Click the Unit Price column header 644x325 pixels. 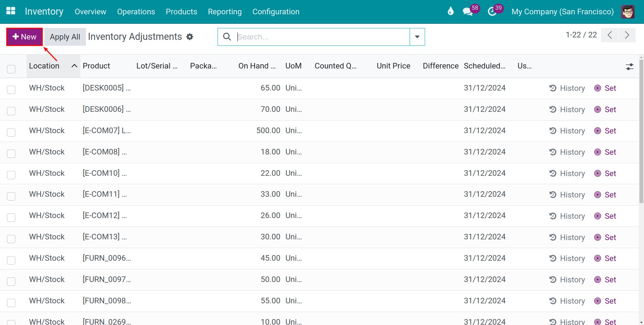393,66
